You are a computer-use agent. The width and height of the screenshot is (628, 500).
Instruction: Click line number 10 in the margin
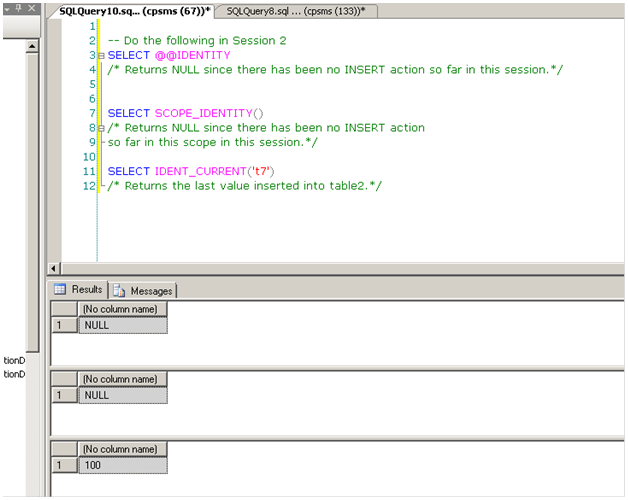click(89, 157)
